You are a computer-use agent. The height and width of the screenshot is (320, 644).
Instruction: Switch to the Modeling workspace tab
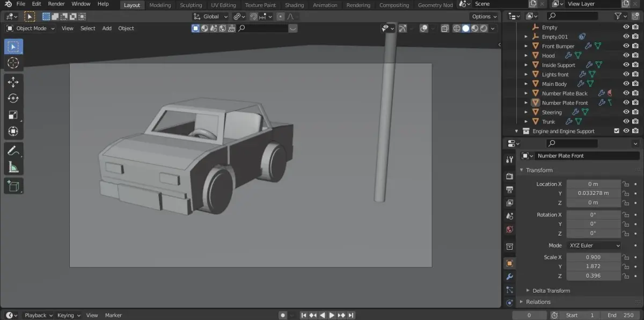(160, 5)
